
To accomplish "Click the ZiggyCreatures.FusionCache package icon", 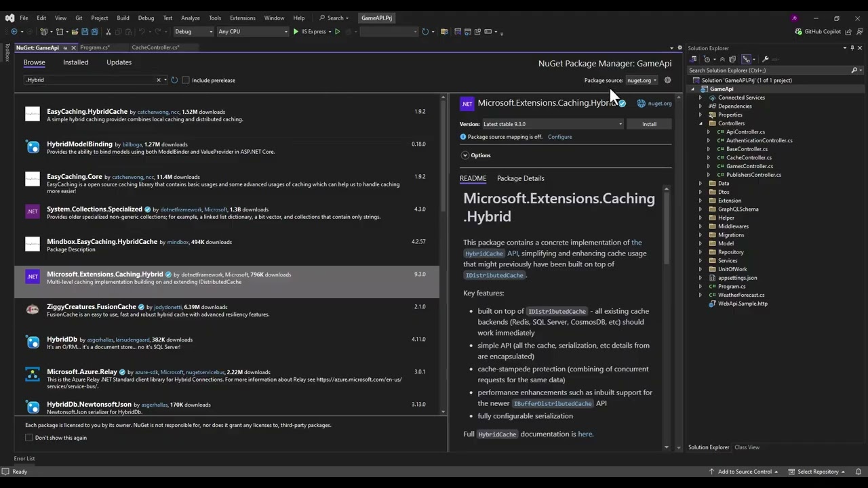I will 33,309.
